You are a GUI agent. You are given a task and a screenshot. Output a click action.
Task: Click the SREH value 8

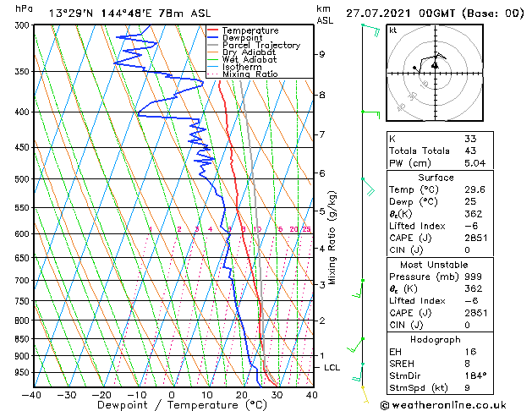pyautogui.click(x=468, y=364)
